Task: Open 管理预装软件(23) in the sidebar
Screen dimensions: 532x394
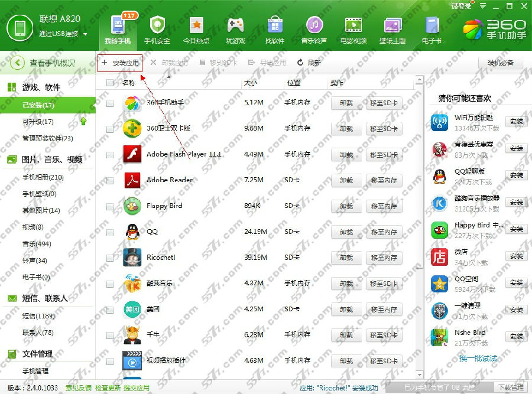Action: tap(47, 138)
